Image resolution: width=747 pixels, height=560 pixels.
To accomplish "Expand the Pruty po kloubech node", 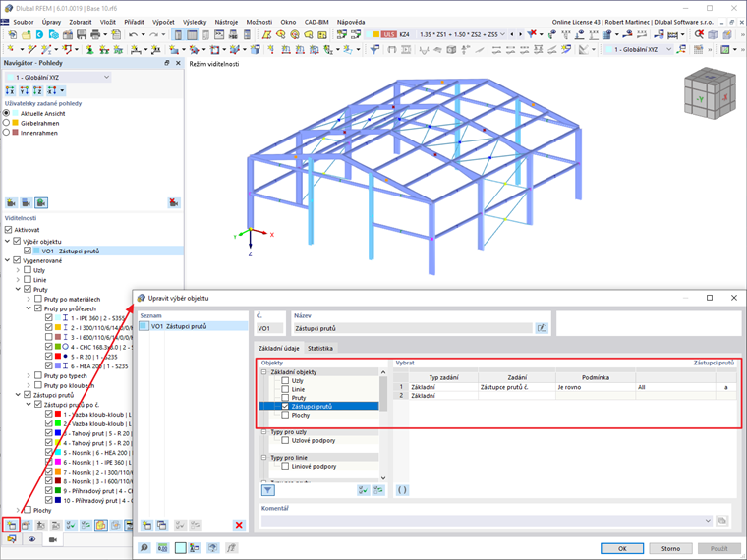I will click(x=29, y=385).
